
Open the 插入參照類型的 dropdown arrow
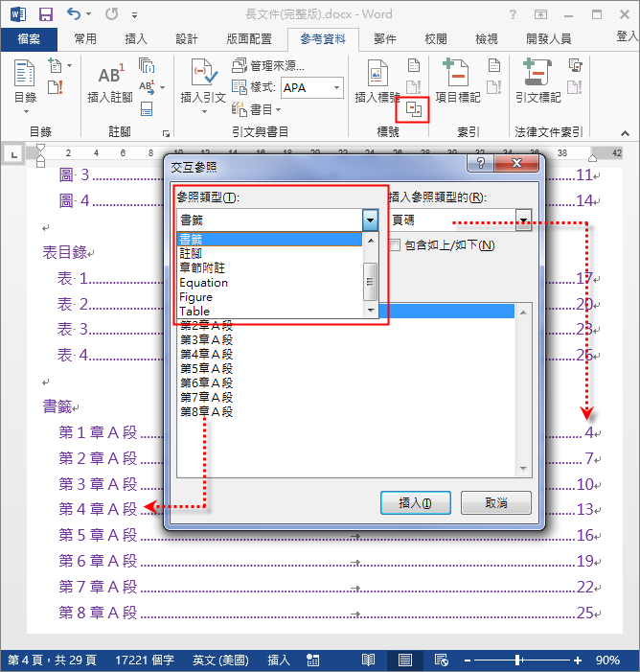(523, 220)
